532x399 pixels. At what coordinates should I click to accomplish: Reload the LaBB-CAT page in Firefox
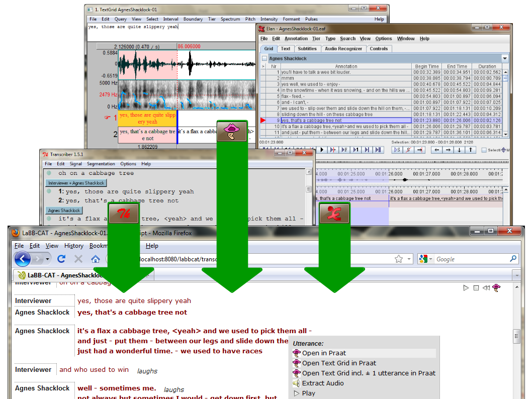coord(61,259)
